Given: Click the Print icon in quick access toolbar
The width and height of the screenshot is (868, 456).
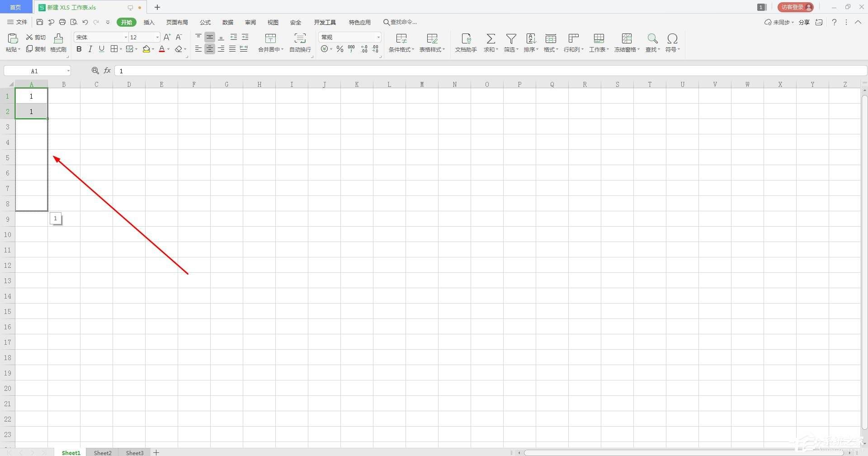Looking at the screenshot, I should point(62,22).
